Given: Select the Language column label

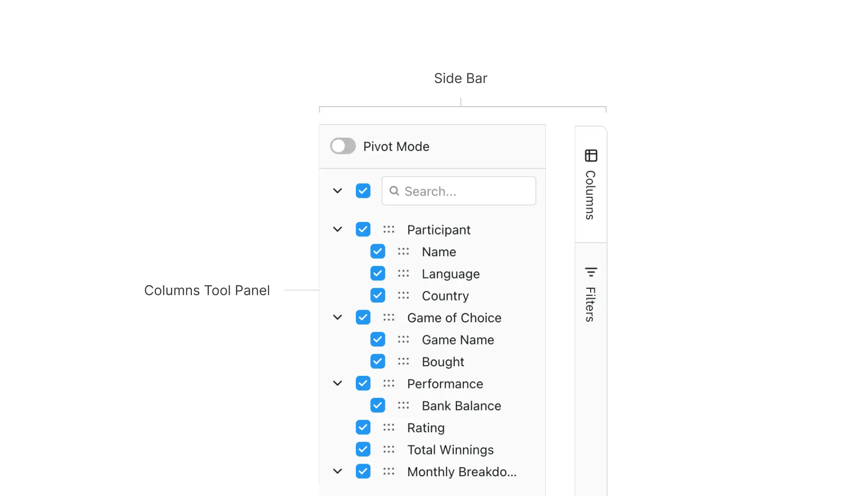Looking at the screenshot, I should [x=451, y=274].
